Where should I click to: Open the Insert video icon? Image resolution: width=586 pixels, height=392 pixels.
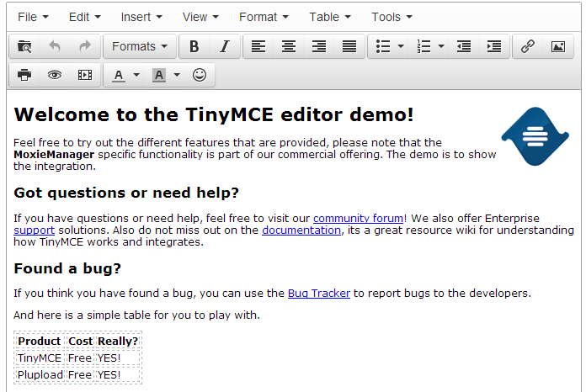click(x=84, y=75)
